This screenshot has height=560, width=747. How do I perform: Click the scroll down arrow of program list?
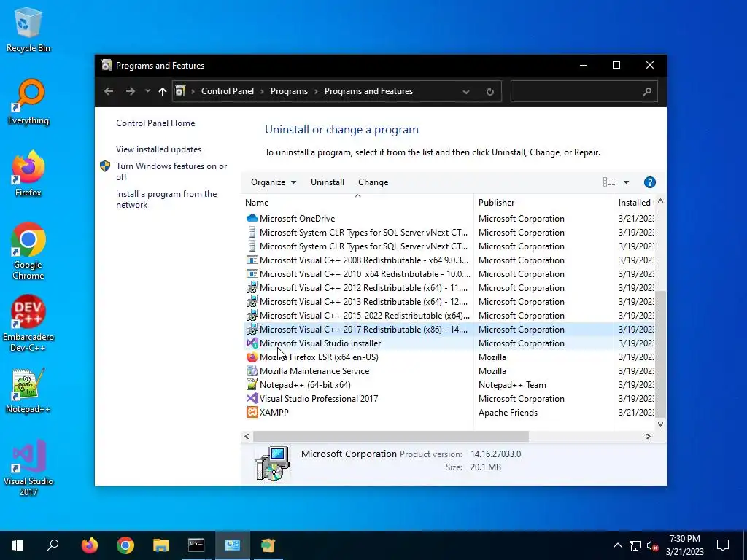[x=660, y=424]
